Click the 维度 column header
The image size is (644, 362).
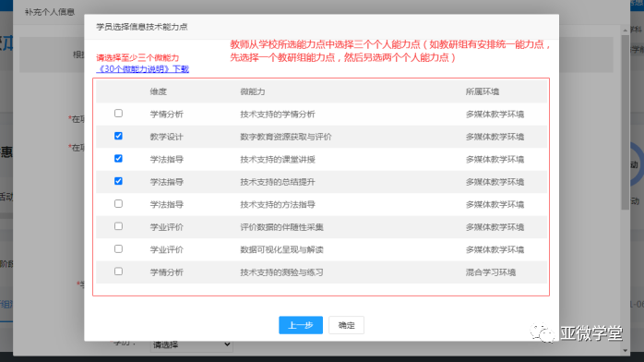(x=158, y=91)
